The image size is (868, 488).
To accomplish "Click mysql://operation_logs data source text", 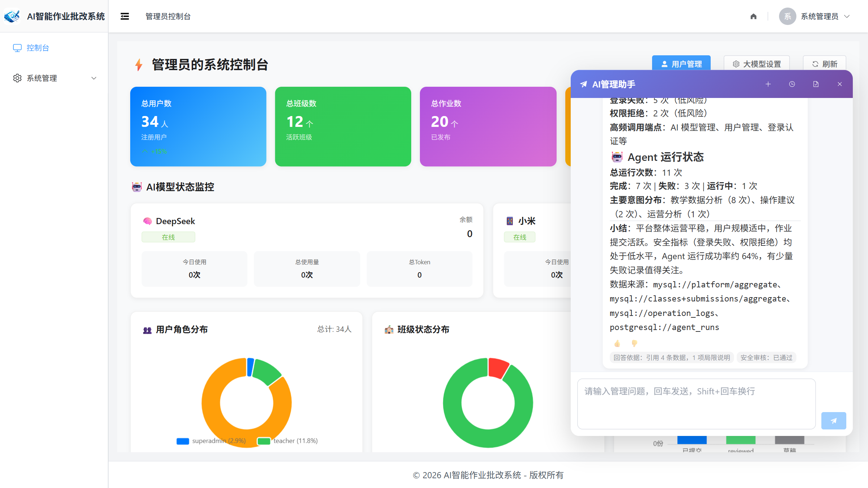I will tap(662, 313).
